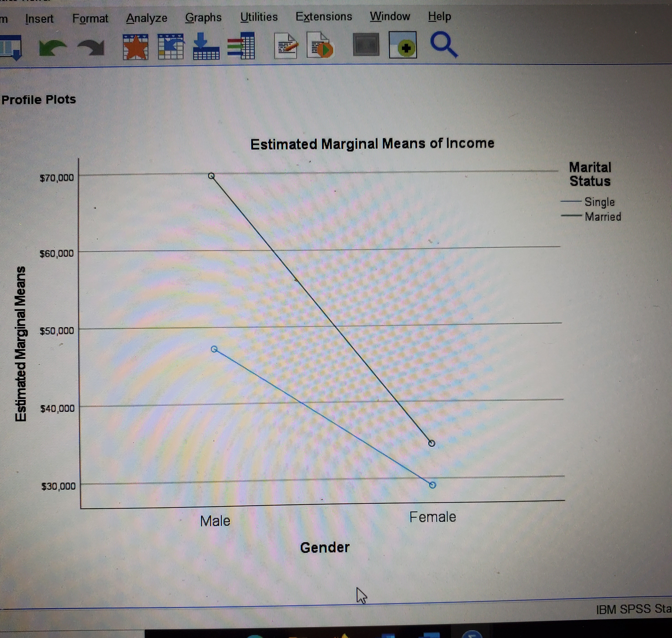Open the Insert menu
The height and width of the screenshot is (638, 672).
[x=39, y=19]
